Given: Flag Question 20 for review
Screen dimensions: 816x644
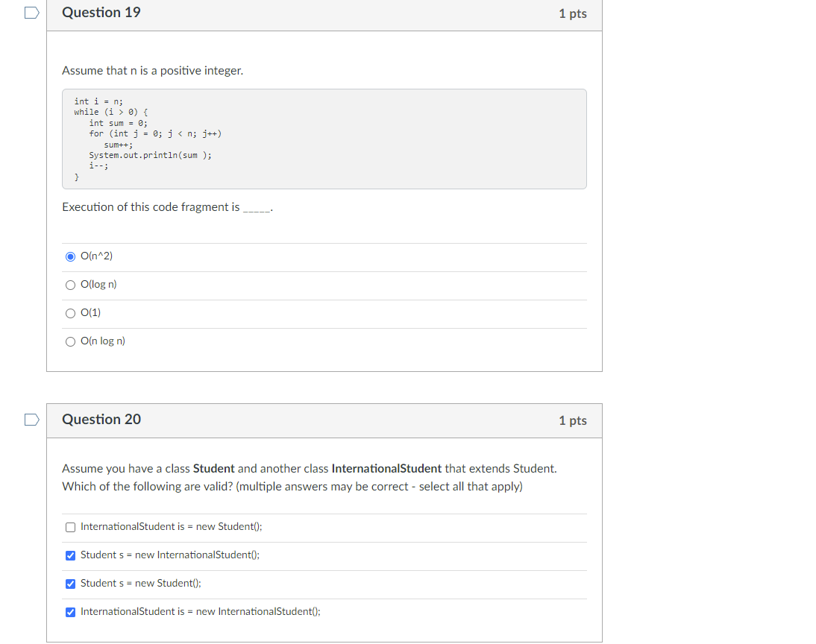Looking at the screenshot, I should 31,420.
